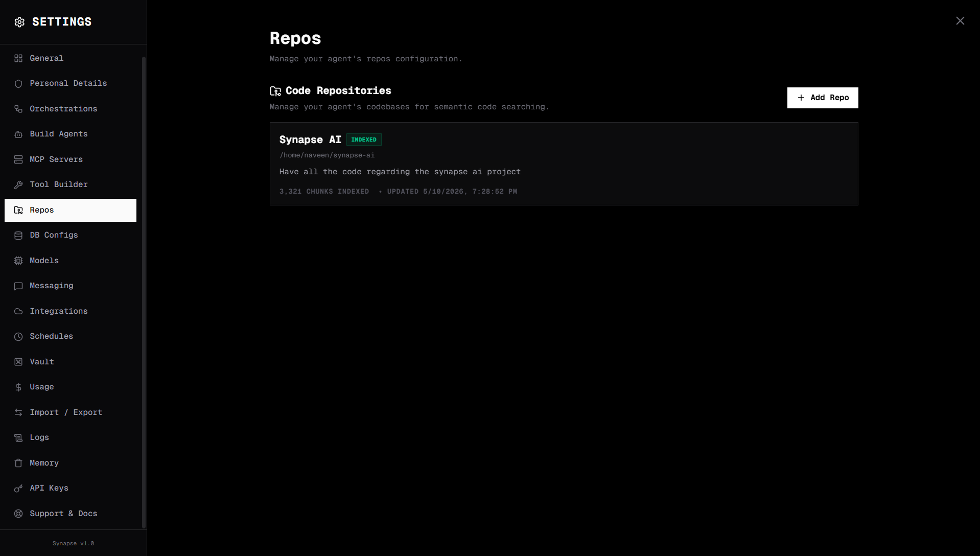
Task: Click the plus icon on Add Repo
Action: click(801, 98)
